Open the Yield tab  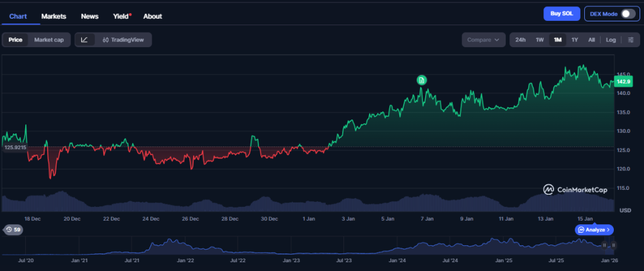point(122,16)
